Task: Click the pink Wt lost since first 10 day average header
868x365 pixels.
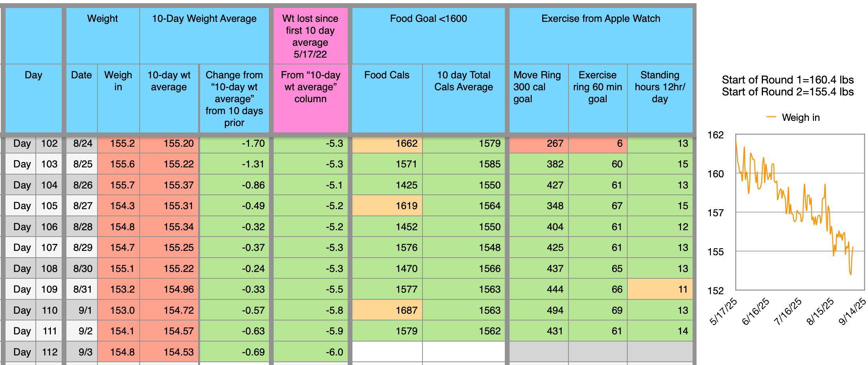Action: pyautogui.click(x=311, y=36)
